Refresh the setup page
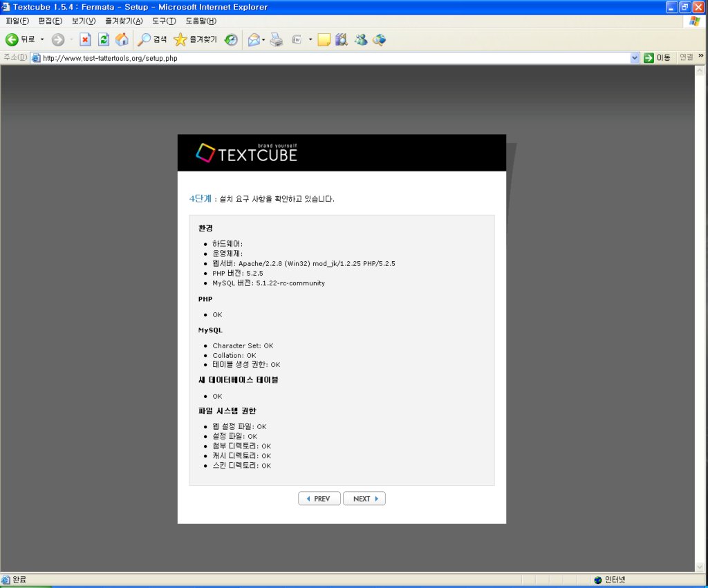The height and width of the screenshot is (588, 708). [104, 39]
